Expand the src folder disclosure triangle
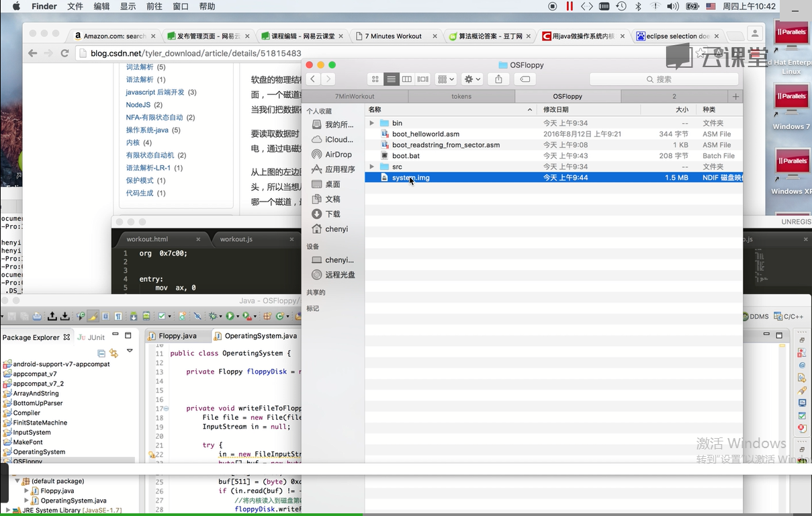The image size is (812, 516). [x=372, y=167]
